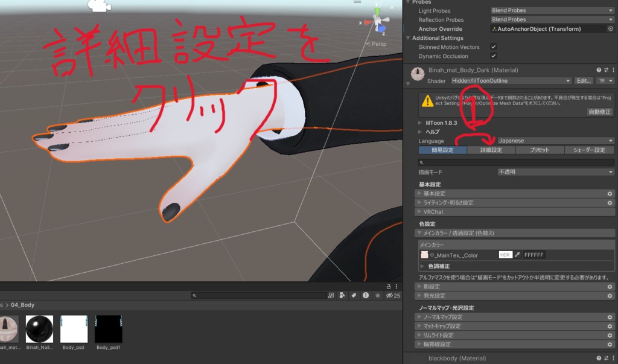
Task: Click the scene orientation gizmo
Action: (378, 21)
